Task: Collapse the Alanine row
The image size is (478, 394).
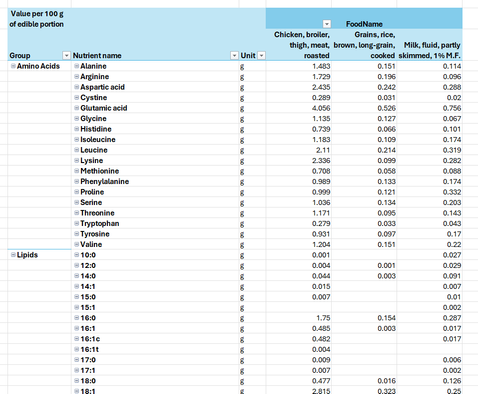Action: (x=77, y=66)
